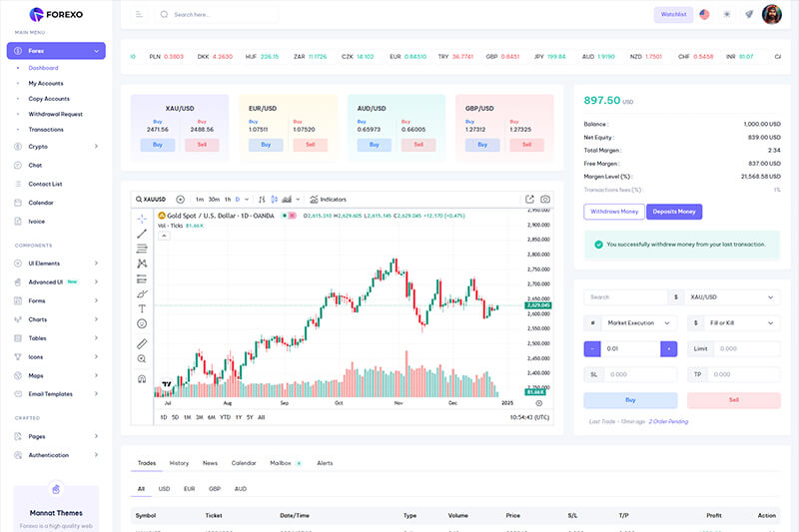Open chart in popup window icon
The height and width of the screenshot is (532, 799).
pos(529,199)
